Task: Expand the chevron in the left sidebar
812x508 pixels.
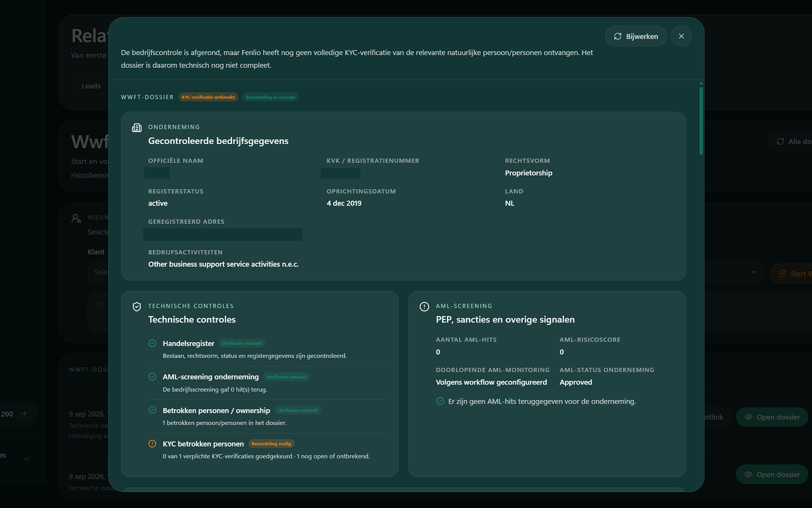Action: [26, 459]
